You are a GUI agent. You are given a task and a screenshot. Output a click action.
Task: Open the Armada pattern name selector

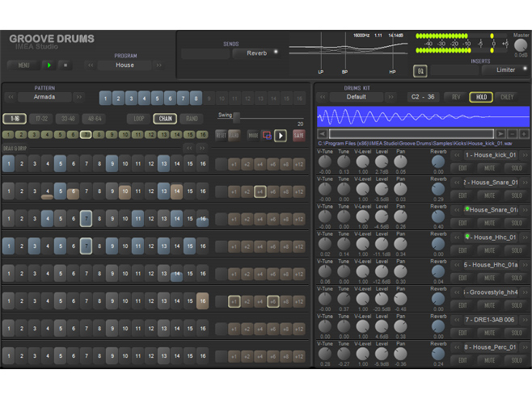(x=44, y=97)
